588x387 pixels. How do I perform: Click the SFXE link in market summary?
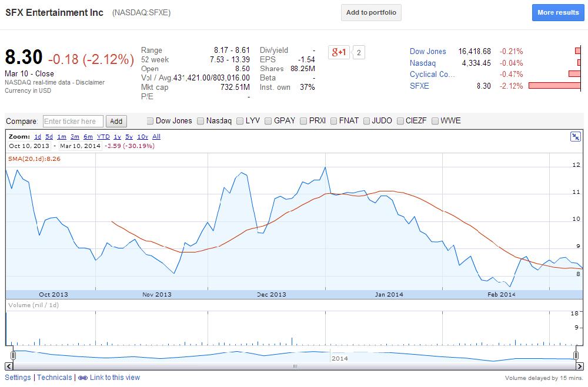(419, 86)
